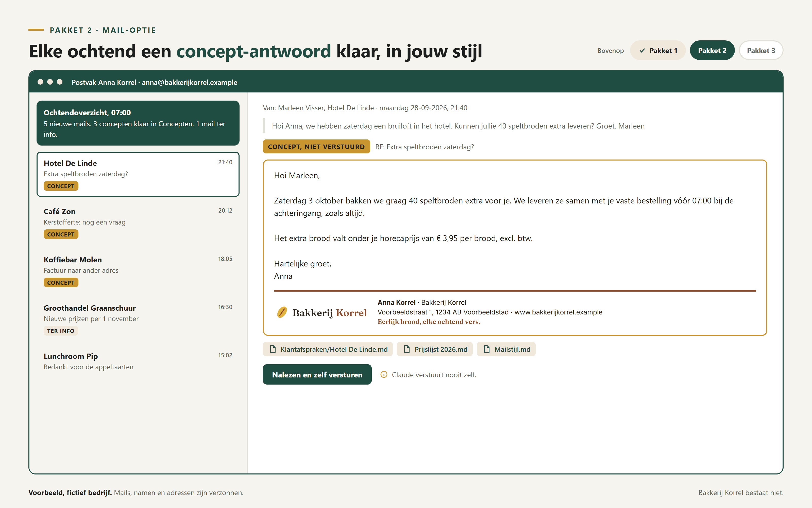
Task: Click the Postvak Anna Korrel title bar text
Action: pyautogui.click(x=154, y=82)
